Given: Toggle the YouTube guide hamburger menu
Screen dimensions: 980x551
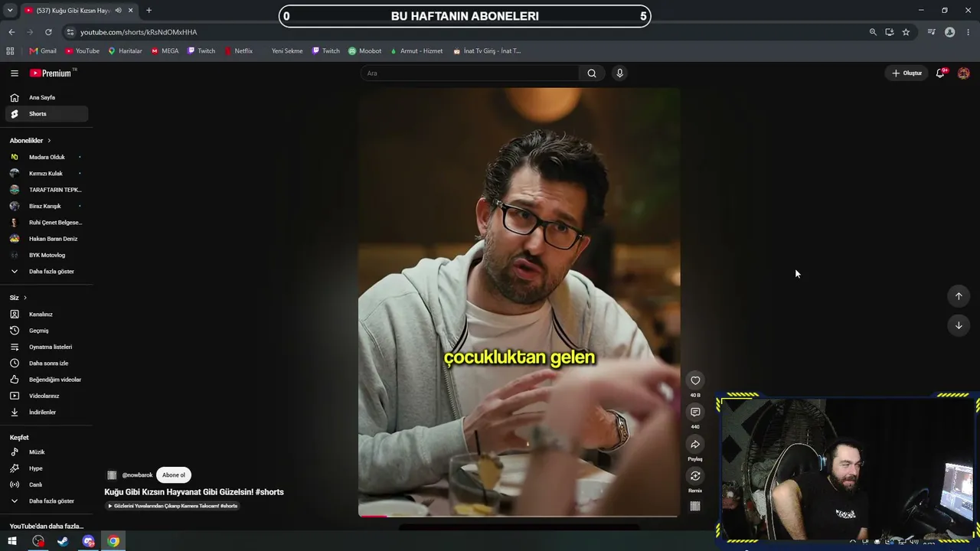Looking at the screenshot, I should (x=15, y=73).
